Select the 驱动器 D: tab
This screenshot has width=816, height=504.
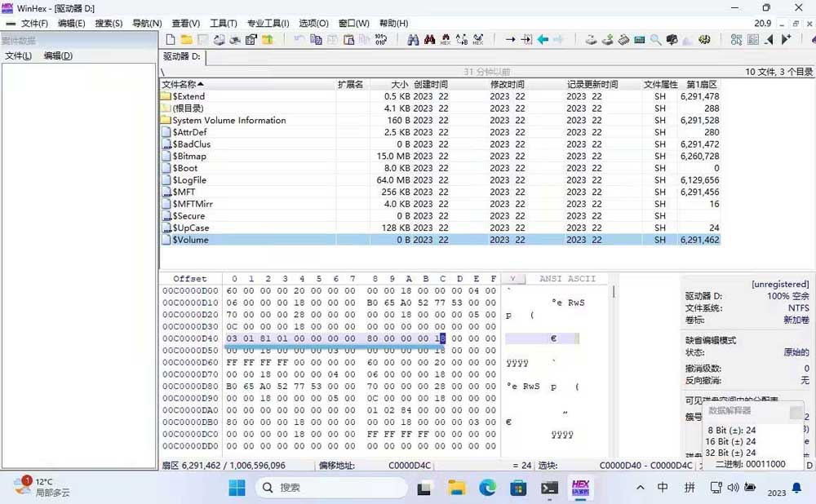coord(182,57)
